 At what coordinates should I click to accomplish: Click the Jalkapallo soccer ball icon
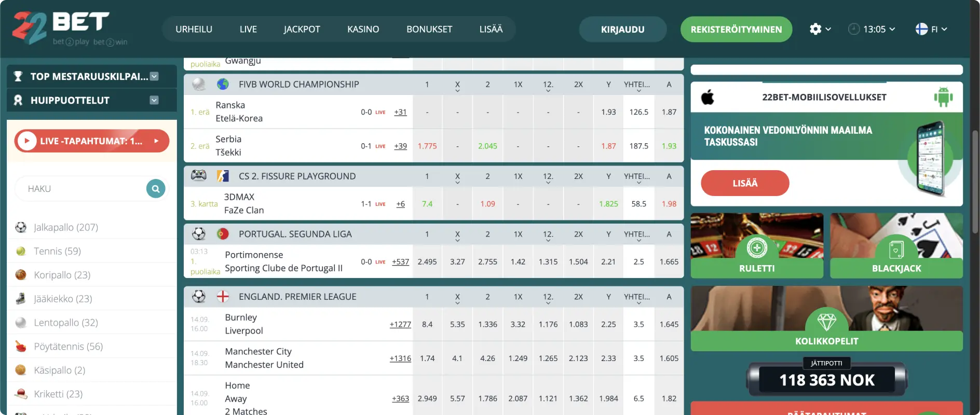[x=21, y=227]
